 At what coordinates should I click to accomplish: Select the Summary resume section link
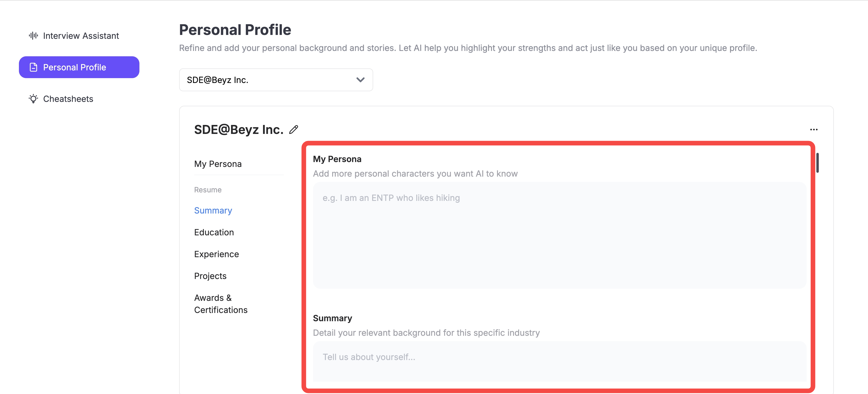[x=213, y=211]
